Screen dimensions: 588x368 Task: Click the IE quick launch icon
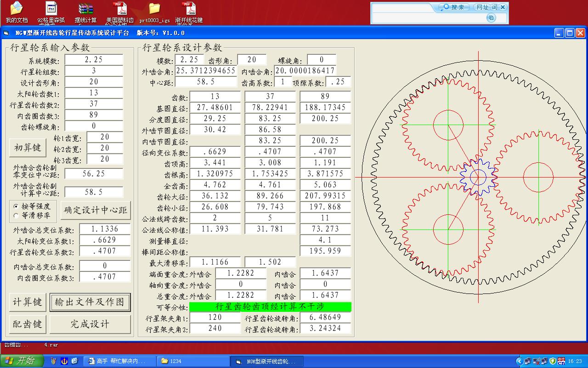pos(75,361)
